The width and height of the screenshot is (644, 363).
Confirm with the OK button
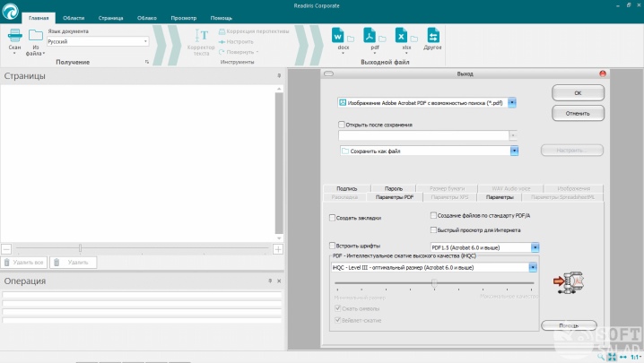click(x=578, y=93)
